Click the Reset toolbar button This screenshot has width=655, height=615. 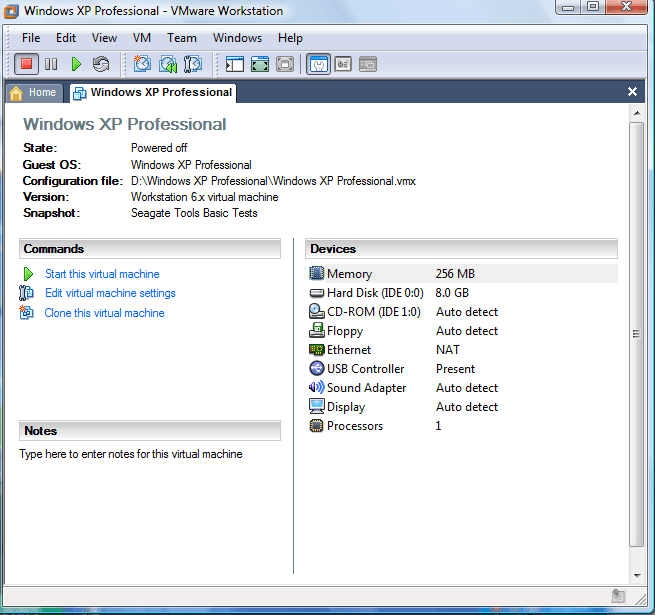pyautogui.click(x=101, y=64)
